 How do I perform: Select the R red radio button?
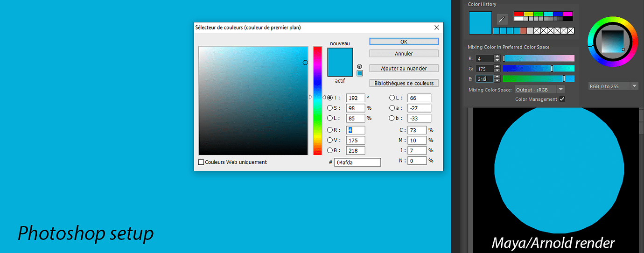point(330,130)
